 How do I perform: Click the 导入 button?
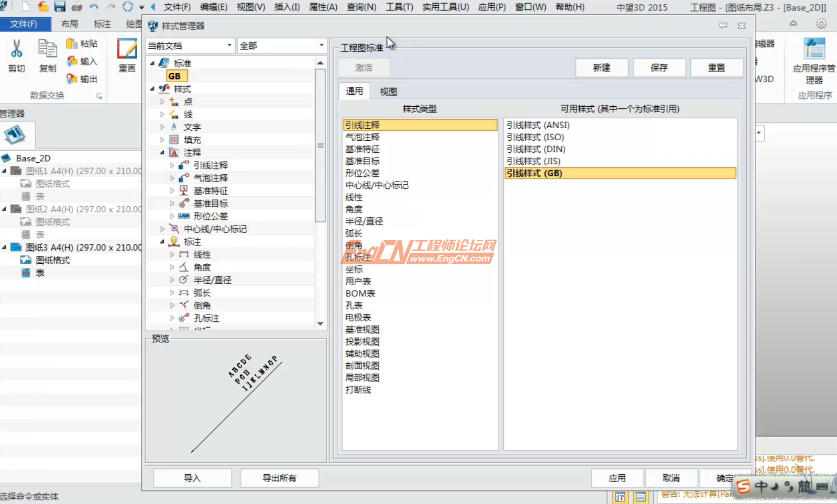192,478
